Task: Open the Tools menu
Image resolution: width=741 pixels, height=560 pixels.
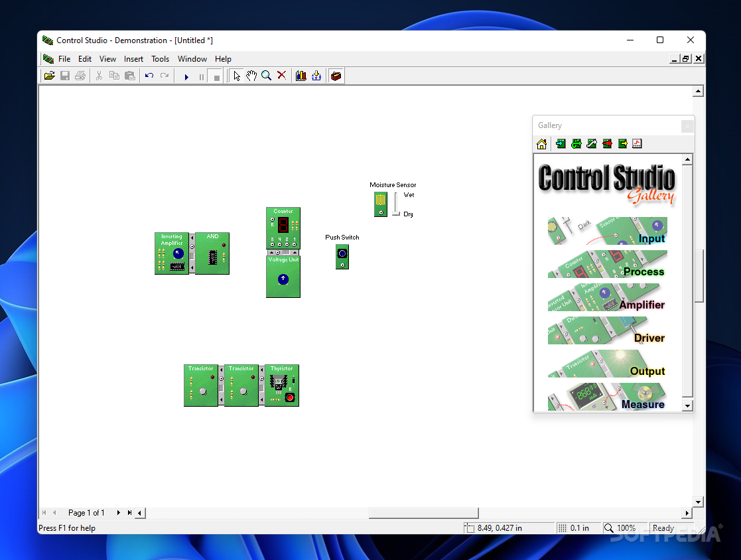Action: click(160, 59)
